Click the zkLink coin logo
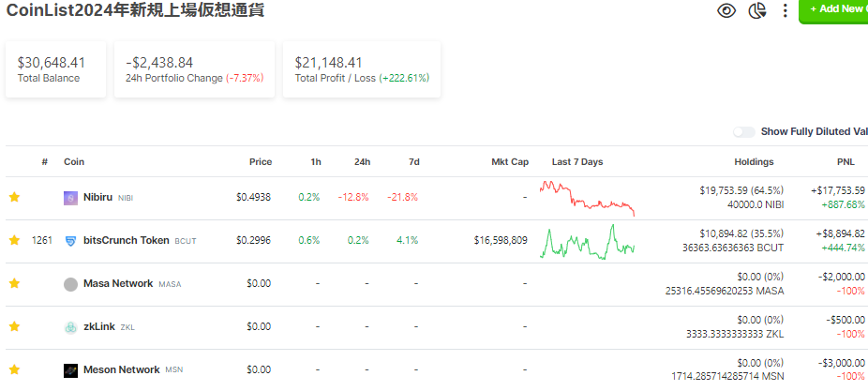Viewport: 868px width, 391px height. pos(71,327)
